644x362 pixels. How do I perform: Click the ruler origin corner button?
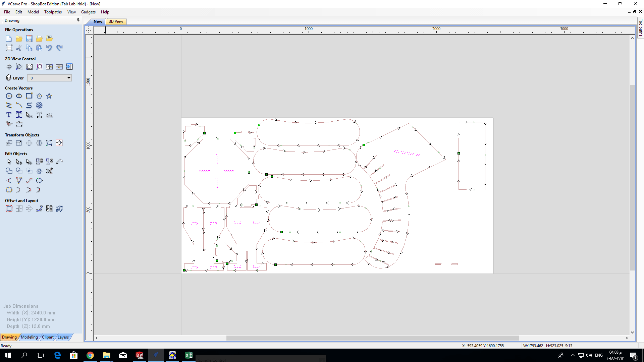coord(89,30)
